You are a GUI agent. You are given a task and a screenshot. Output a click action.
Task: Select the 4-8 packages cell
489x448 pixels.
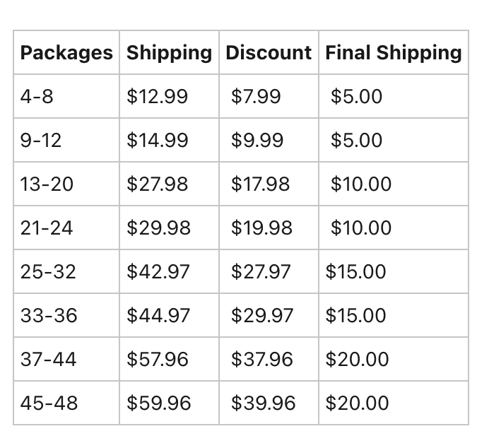pos(37,96)
